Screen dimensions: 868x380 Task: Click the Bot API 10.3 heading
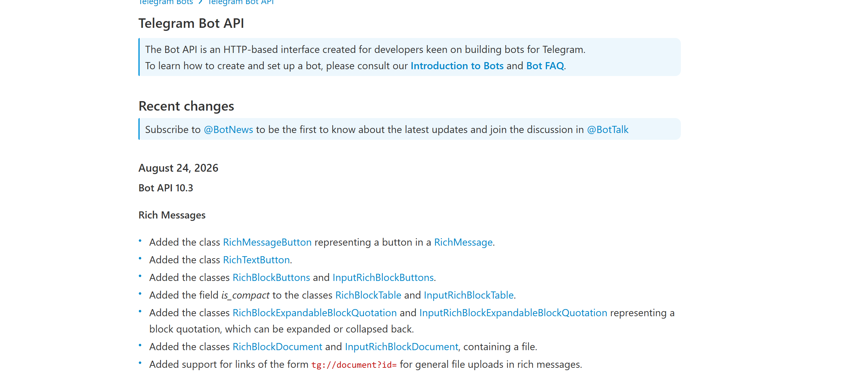pos(166,188)
